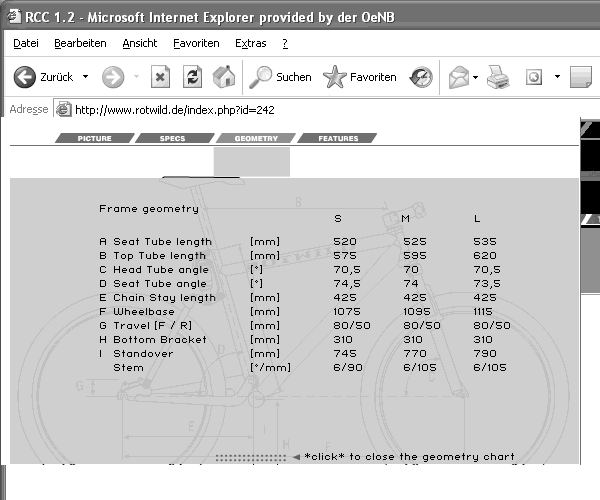Click the Standover row label
600x500 pixels.
pyautogui.click(x=143, y=353)
